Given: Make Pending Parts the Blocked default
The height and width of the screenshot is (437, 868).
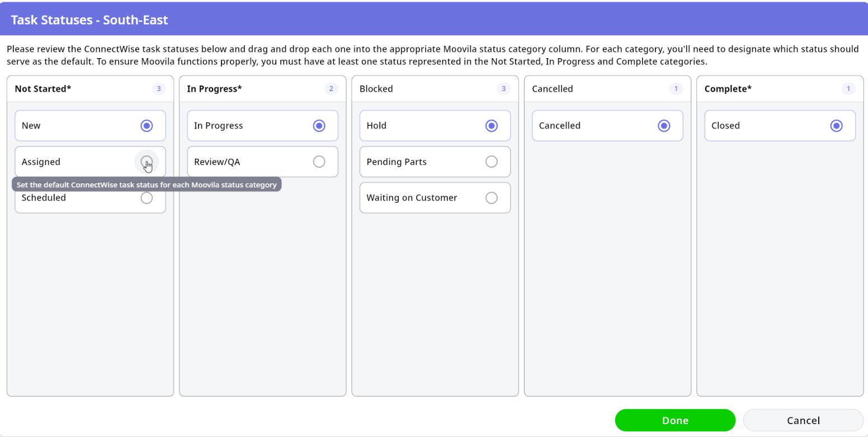Looking at the screenshot, I should point(491,161).
